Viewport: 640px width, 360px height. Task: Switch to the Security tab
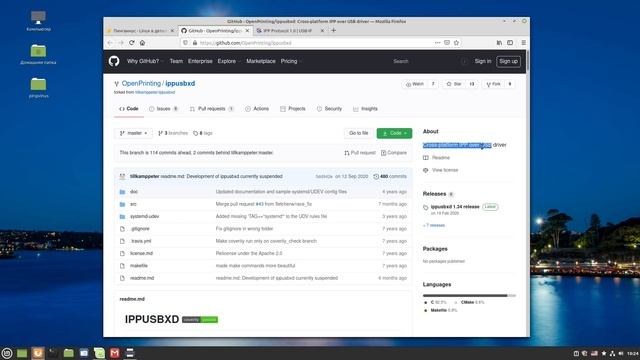coord(329,109)
